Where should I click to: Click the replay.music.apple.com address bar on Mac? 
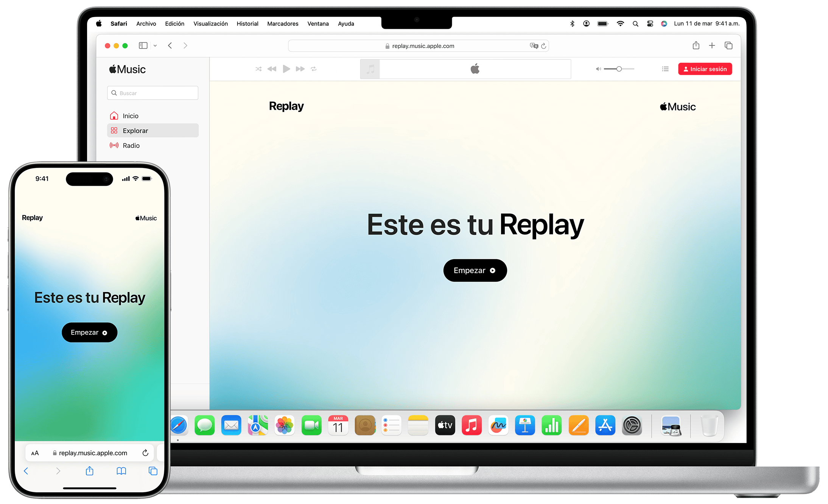[419, 46]
